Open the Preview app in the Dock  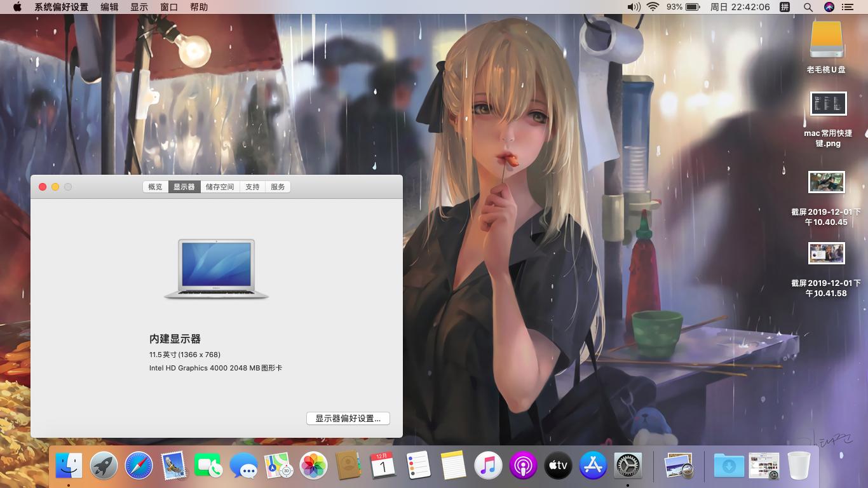click(678, 466)
